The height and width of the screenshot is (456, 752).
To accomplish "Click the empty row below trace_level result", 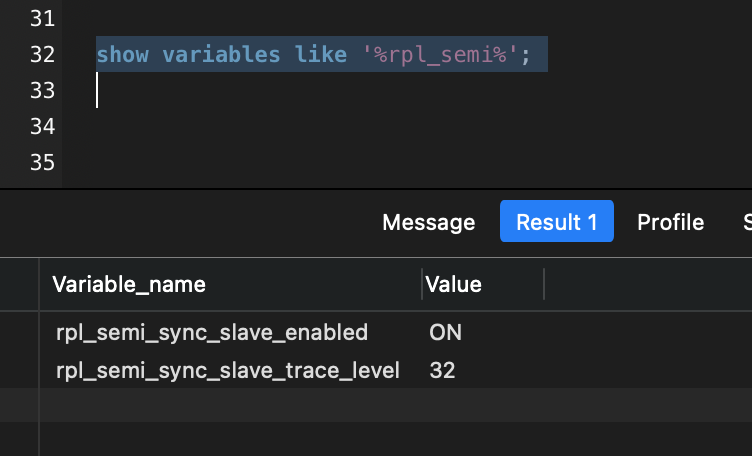I will (x=300, y=404).
